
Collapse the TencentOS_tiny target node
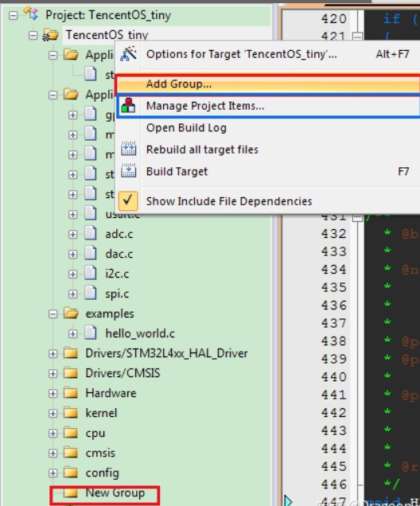33,35
